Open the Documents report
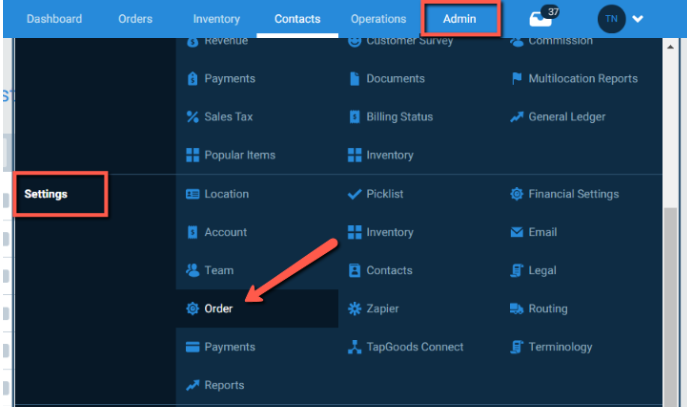The image size is (687, 407). click(395, 79)
